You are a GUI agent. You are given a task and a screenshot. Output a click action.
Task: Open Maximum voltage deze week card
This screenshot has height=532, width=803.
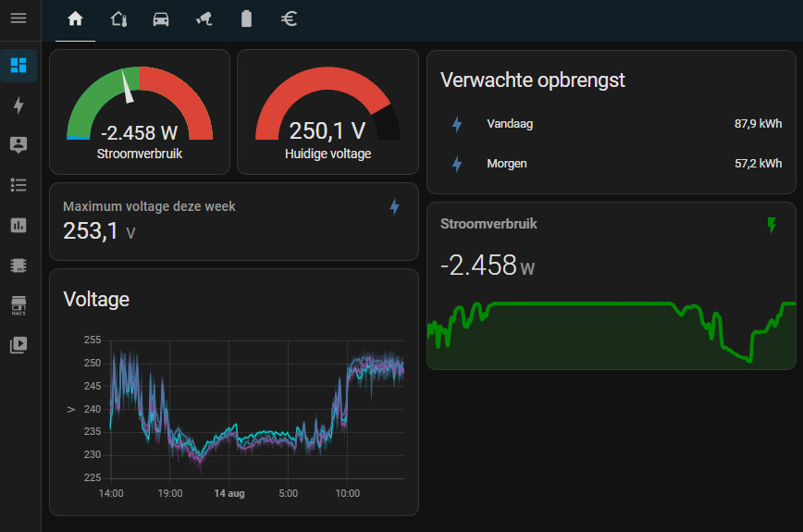tap(233, 222)
